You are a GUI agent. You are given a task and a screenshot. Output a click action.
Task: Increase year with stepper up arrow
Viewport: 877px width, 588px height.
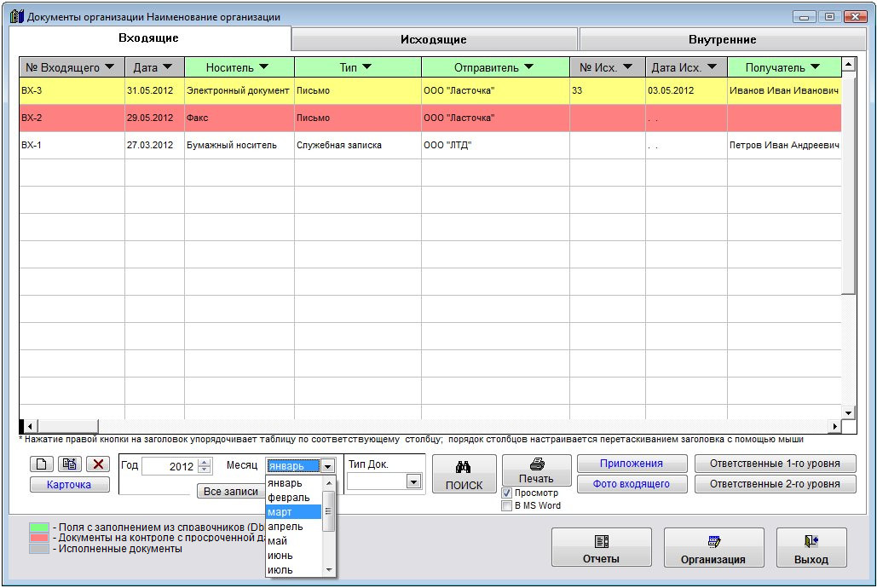pyautogui.click(x=205, y=462)
